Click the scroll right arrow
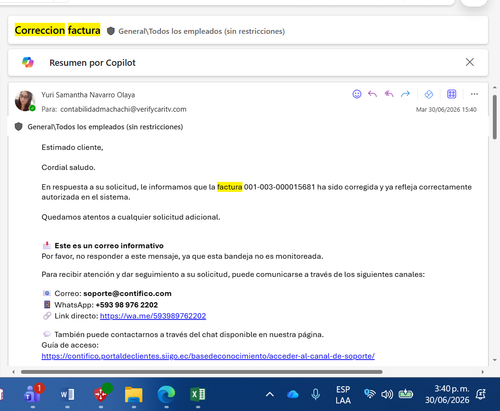 482,372
